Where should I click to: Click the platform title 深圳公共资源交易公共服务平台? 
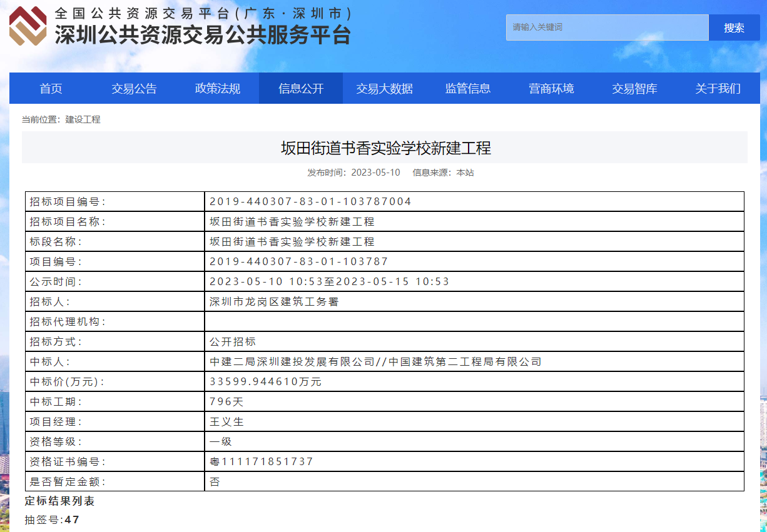pos(202,34)
